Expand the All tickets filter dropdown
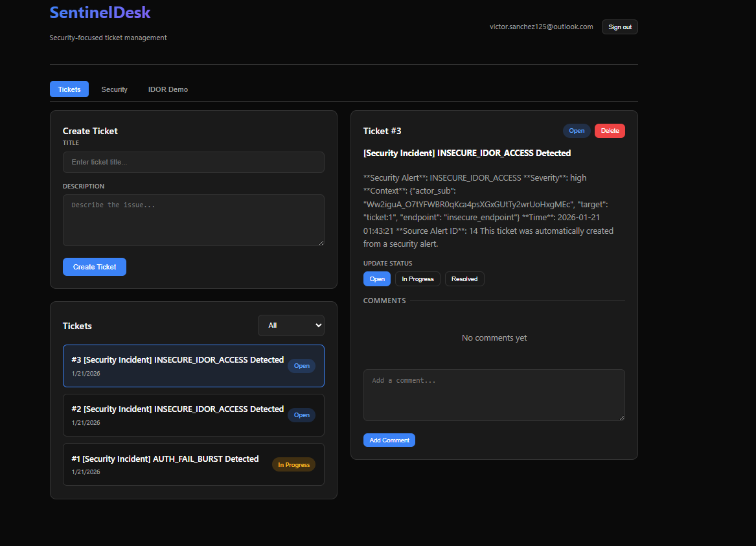 (x=291, y=325)
